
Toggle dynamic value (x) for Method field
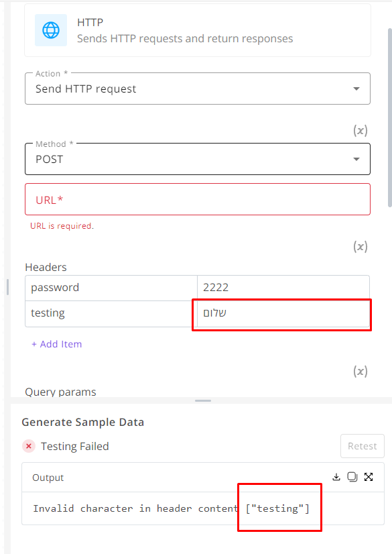pyautogui.click(x=361, y=131)
